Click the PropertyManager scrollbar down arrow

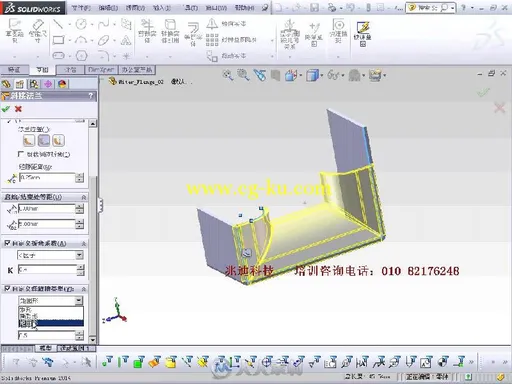93,340
